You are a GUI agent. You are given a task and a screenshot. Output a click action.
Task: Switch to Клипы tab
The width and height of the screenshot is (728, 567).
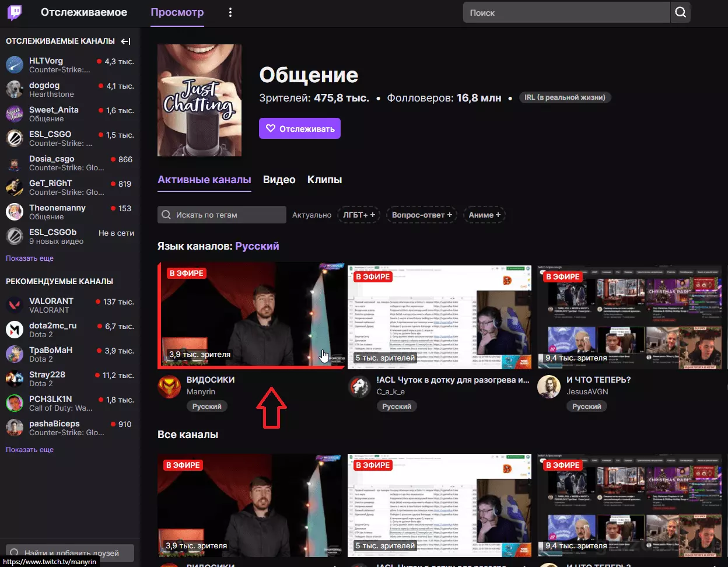click(324, 180)
